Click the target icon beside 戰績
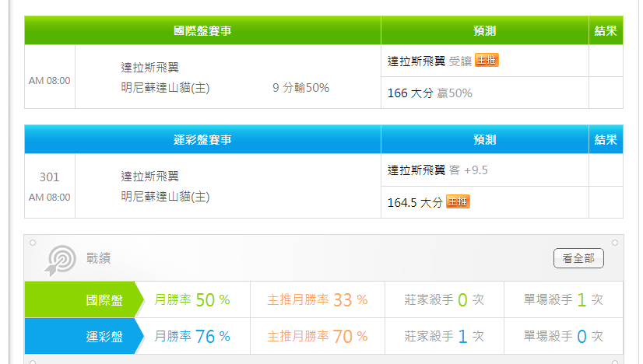 61,259
